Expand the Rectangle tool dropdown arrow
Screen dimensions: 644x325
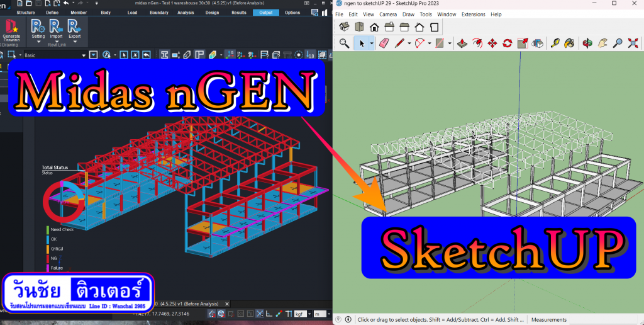pyautogui.click(x=450, y=43)
